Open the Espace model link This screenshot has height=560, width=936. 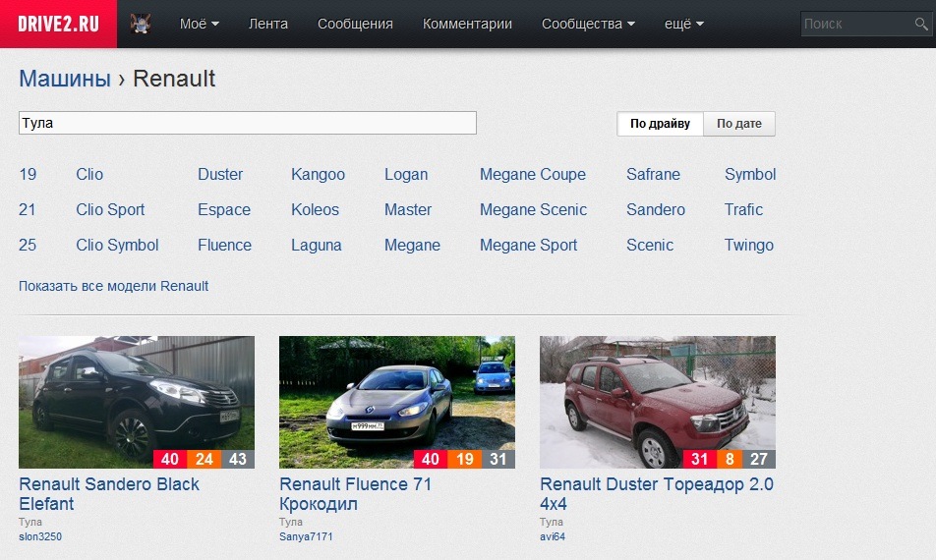(224, 209)
